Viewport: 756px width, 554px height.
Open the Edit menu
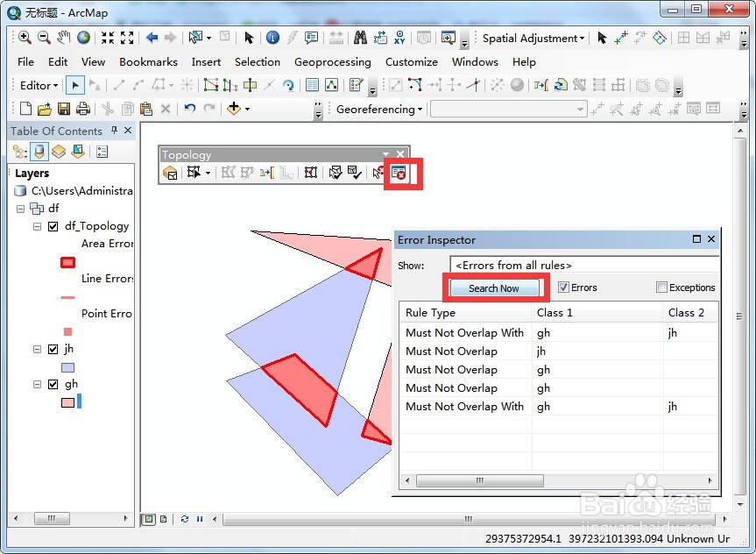[58, 62]
